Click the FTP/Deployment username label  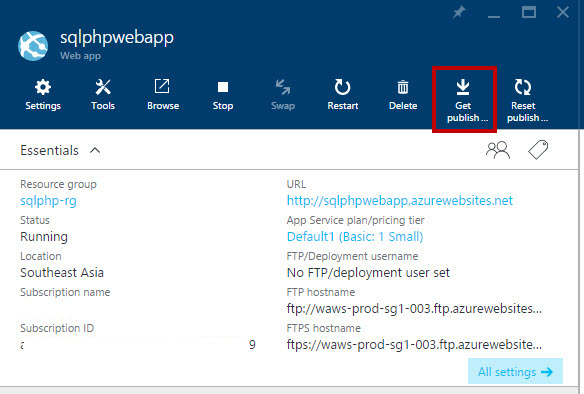352,256
